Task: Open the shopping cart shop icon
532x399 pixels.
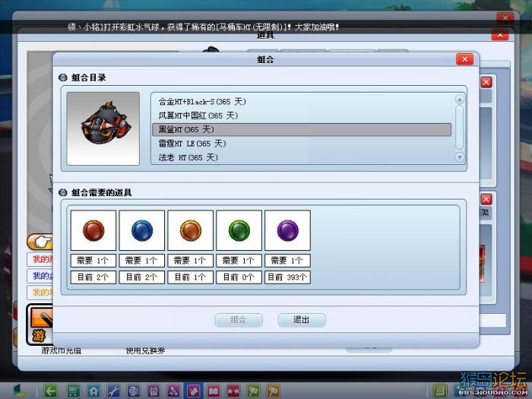Action: pos(73,391)
